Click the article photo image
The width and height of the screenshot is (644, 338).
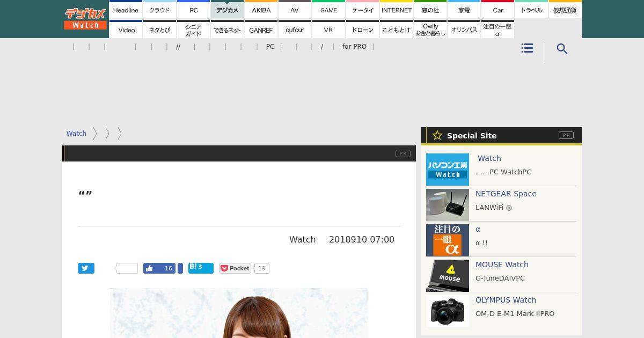point(239,313)
